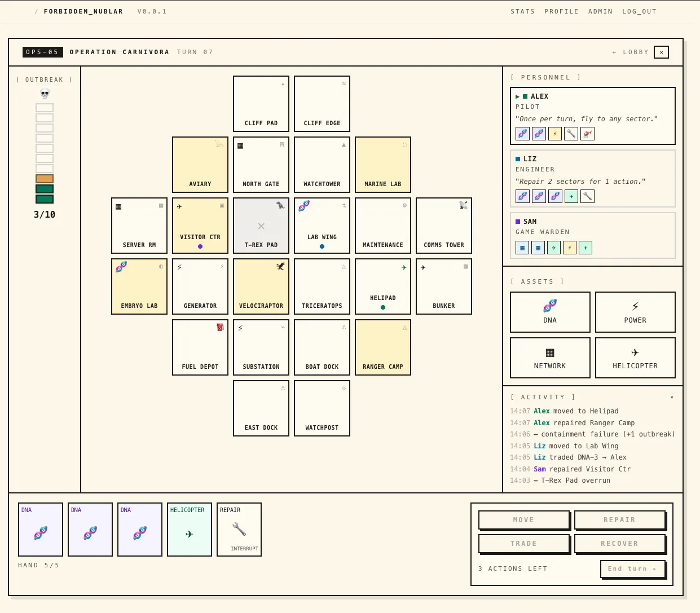Screen dimensions: 700x613
Task: Click the Move action button
Action: pos(524,520)
